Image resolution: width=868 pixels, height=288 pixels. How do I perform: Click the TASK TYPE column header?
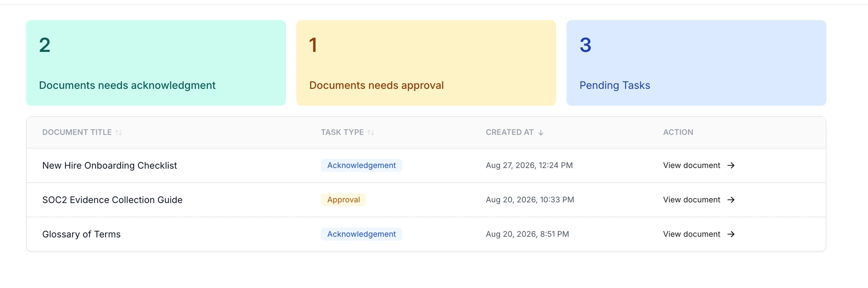342,133
